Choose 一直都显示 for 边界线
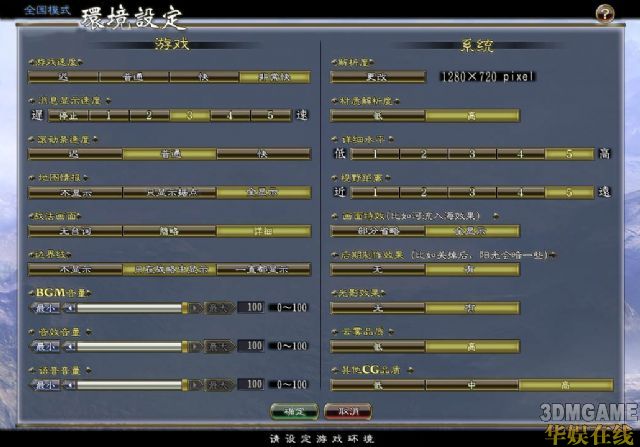 point(264,269)
